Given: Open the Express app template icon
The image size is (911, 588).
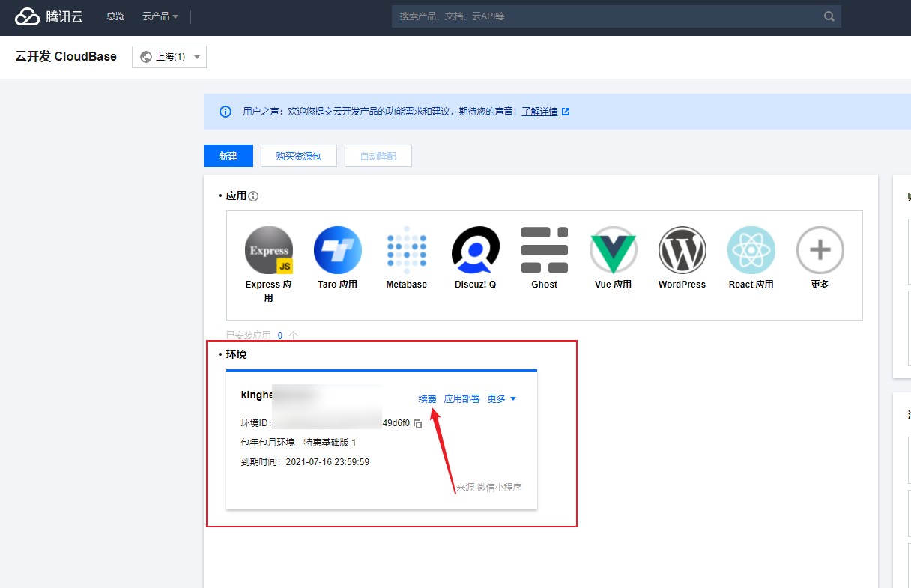Looking at the screenshot, I should (x=269, y=250).
